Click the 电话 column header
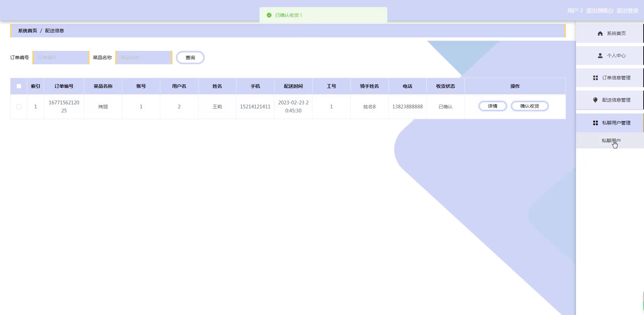Screen dimensions: 644x315 point(408,86)
